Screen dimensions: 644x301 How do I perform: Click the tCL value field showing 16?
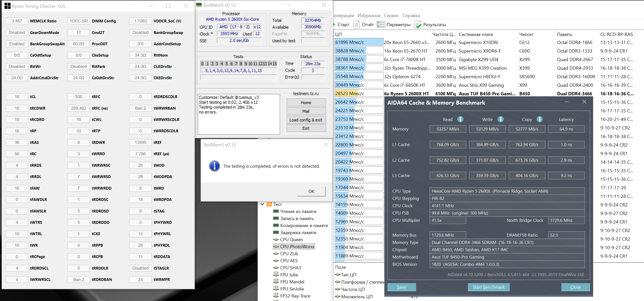pyautogui.click(x=17, y=97)
